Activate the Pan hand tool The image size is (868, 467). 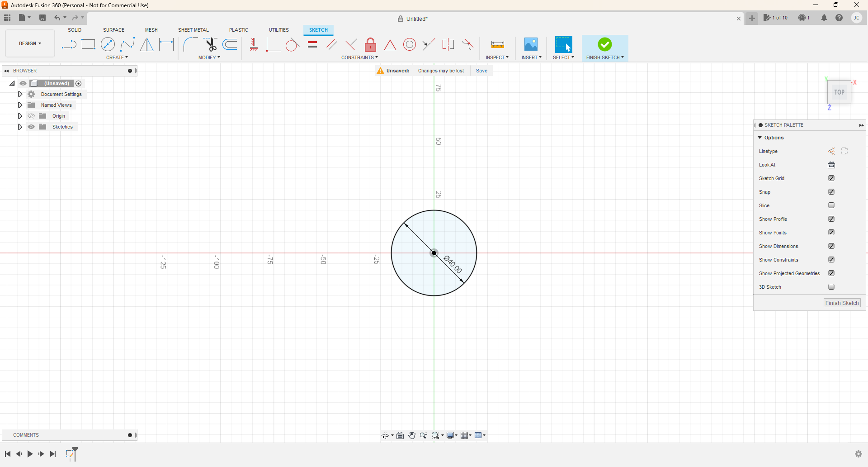coord(412,435)
